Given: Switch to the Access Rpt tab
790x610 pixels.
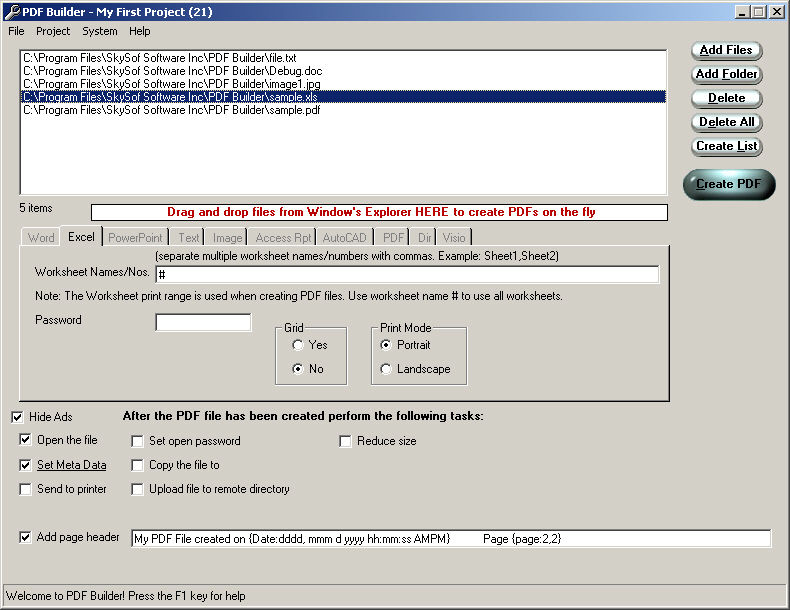Looking at the screenshot, I should coord(283,238).
